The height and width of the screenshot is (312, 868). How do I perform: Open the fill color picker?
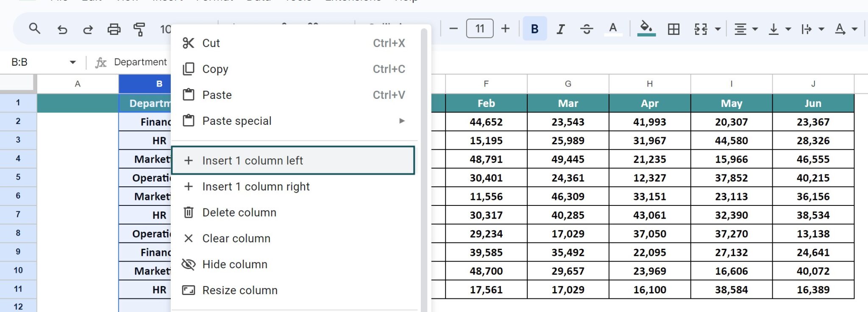tap(646, 29)
